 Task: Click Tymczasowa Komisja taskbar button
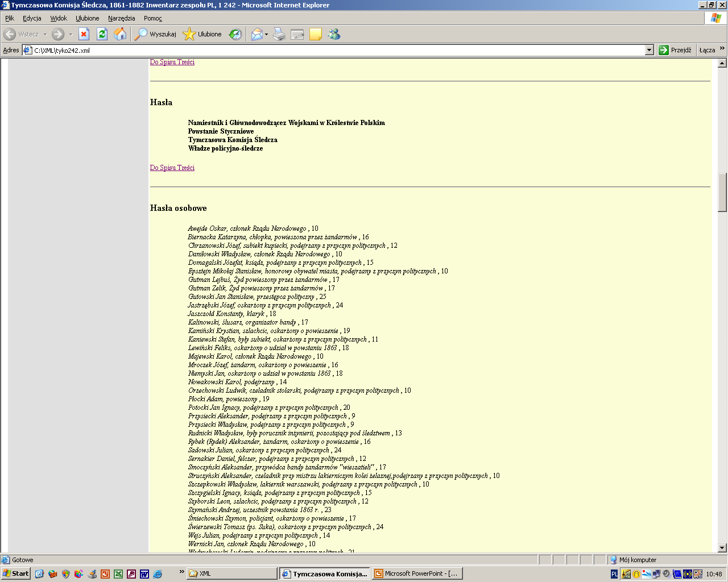[325, 573]
